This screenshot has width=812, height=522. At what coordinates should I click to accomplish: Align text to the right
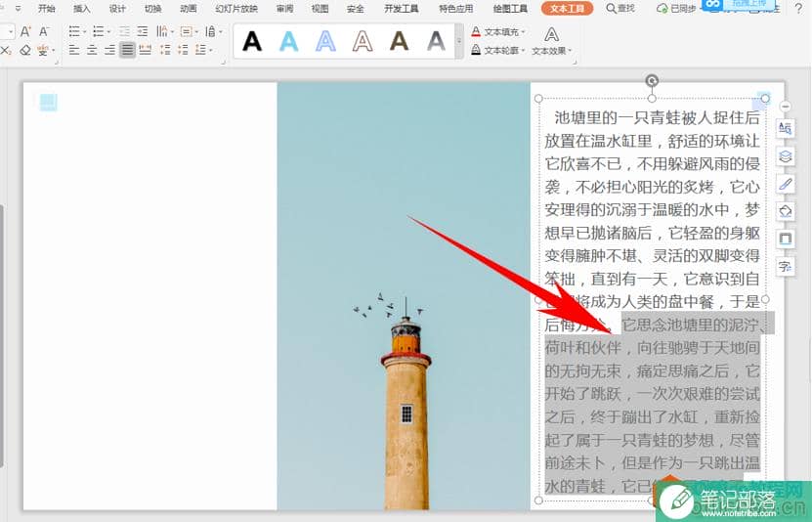click(109, 50)
